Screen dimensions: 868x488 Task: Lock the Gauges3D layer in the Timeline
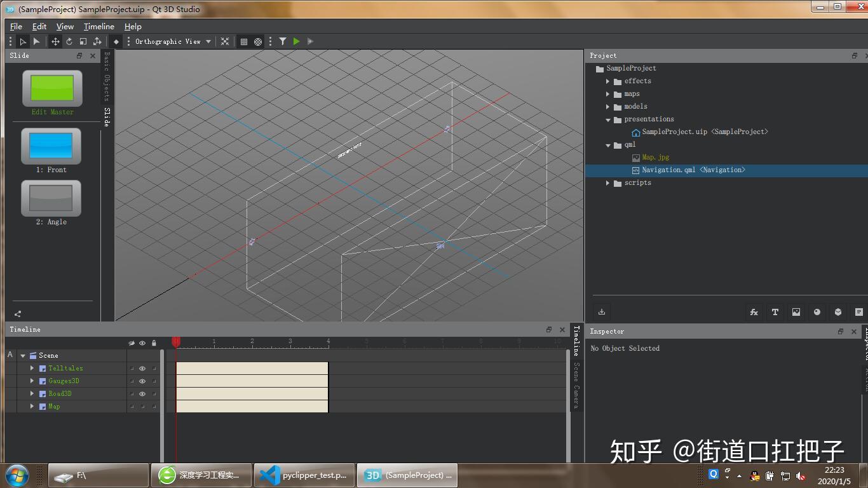coord(154,381)
